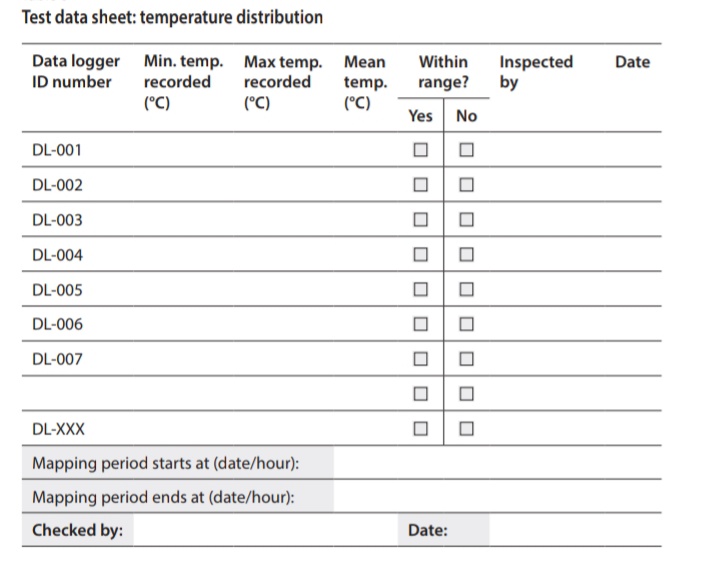Screen dimensions: 720x564
Task: Click the Mapping period starts at field
Action: tap(497, 462)
